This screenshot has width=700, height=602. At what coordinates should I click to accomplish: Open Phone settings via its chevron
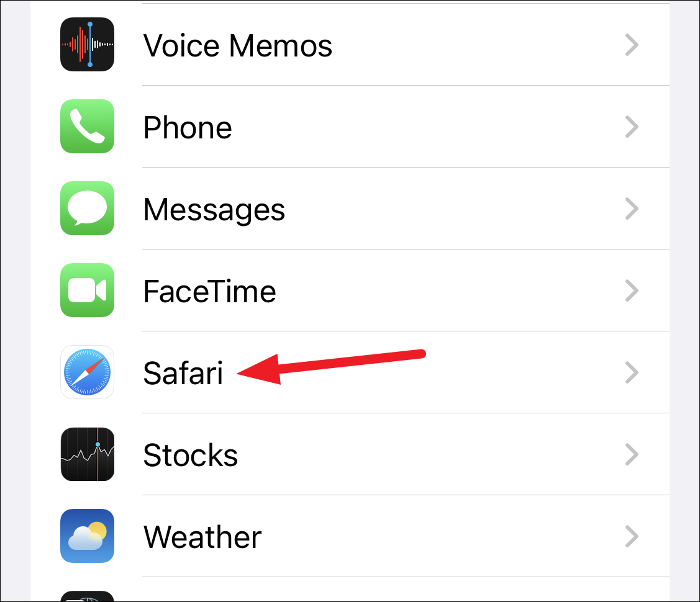(632, 127)
